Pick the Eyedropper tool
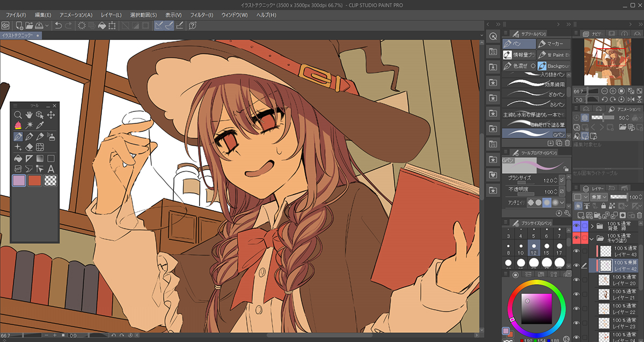Image resolution: width=644 pixels, height=342 pixels. (x=40, y=125)
